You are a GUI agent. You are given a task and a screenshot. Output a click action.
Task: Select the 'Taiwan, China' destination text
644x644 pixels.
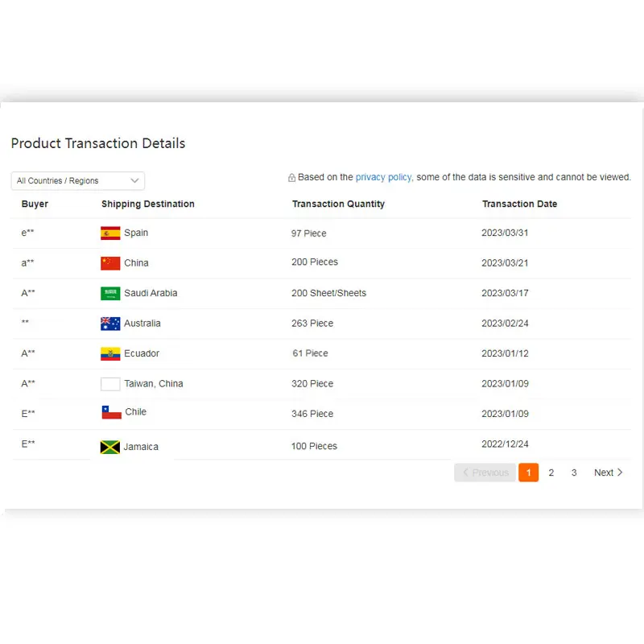(x=154, y=384)
